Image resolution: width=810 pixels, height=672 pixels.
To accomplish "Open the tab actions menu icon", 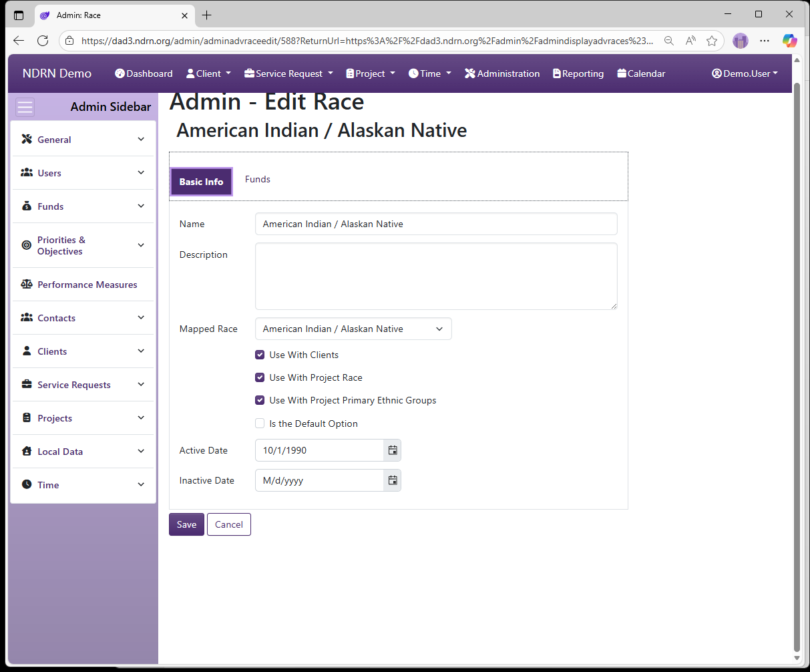I will click(x=19, y=15).
